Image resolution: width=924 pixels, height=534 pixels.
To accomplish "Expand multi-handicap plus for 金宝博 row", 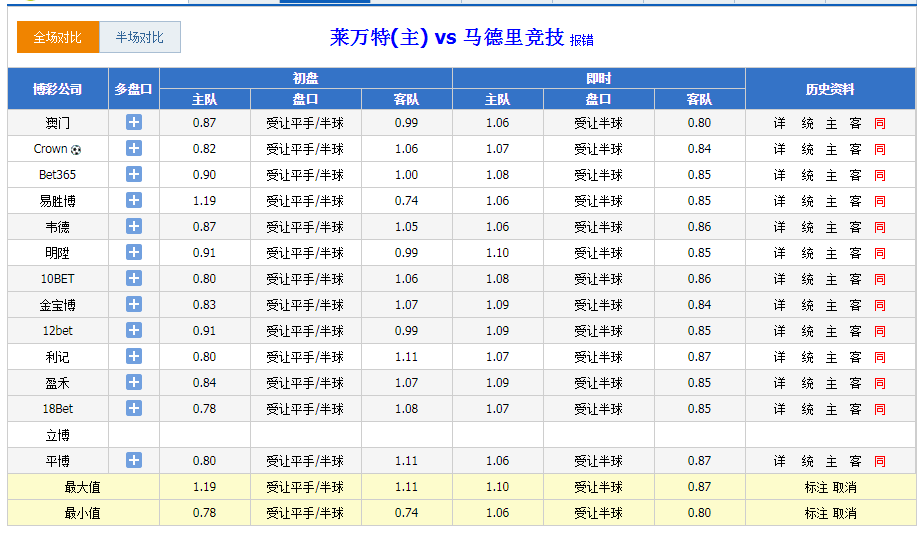I will (x=134, y=304).
